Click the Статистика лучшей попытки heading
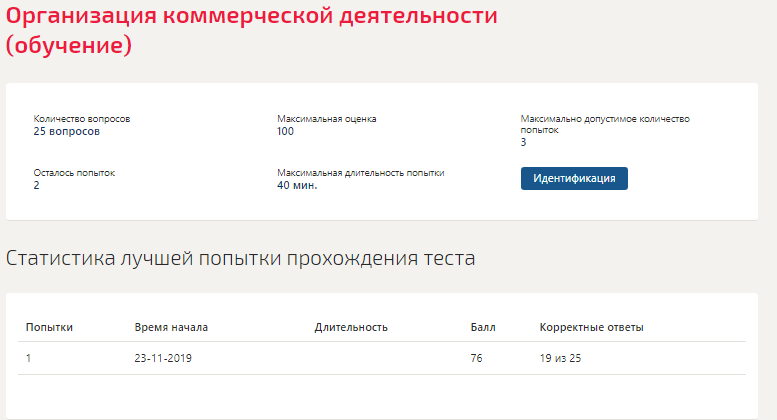 pyautogui.click(x=240, y=258)
